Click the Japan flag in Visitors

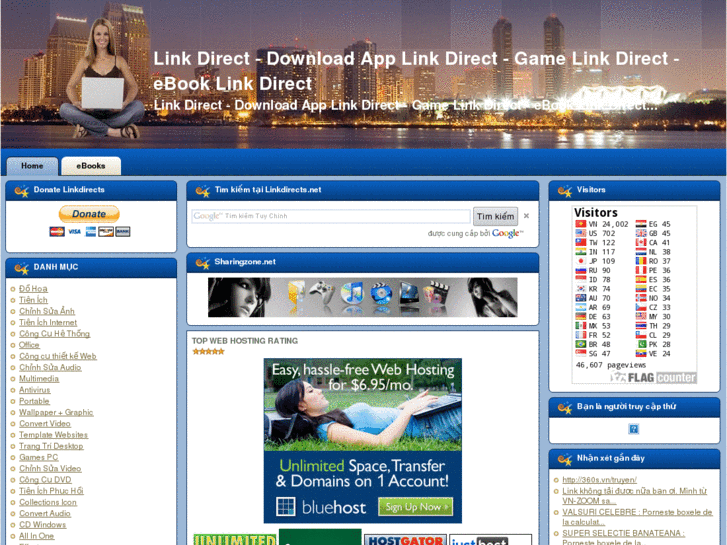coord(580,261)
